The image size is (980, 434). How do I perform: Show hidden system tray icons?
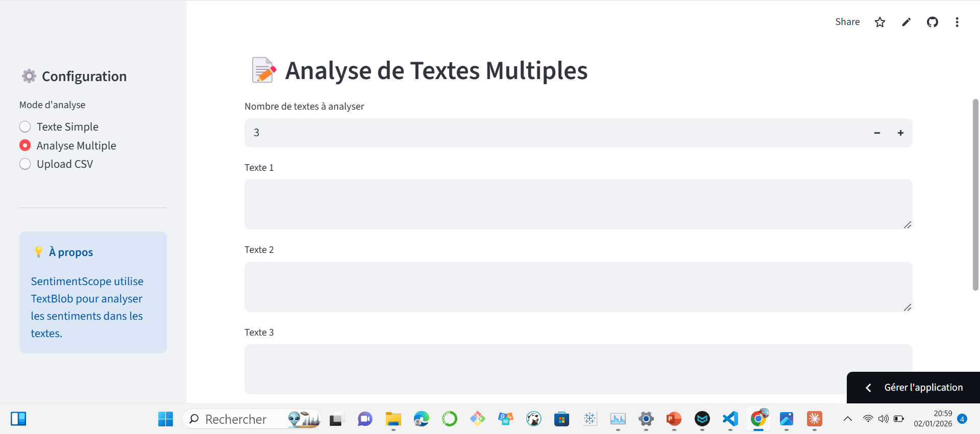coord(847,419)
